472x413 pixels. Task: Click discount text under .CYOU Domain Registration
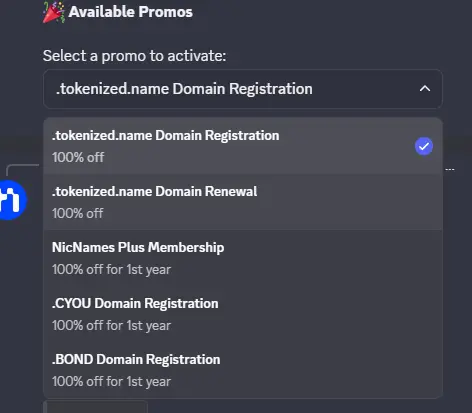111,325
